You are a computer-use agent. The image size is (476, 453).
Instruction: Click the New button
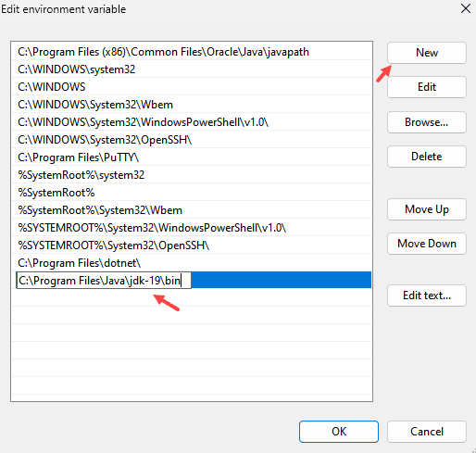427,53
